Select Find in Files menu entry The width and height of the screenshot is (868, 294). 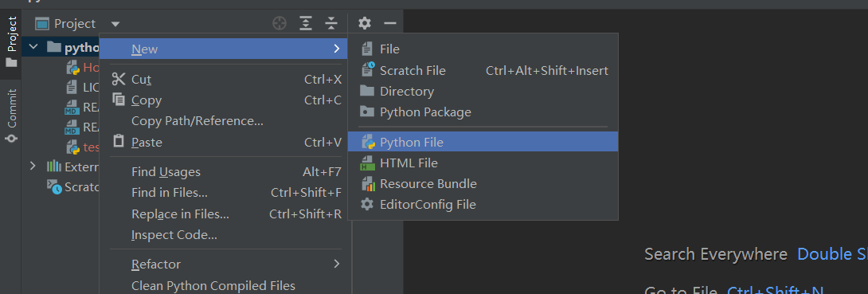pyautogui.click(x=224, y=193)
